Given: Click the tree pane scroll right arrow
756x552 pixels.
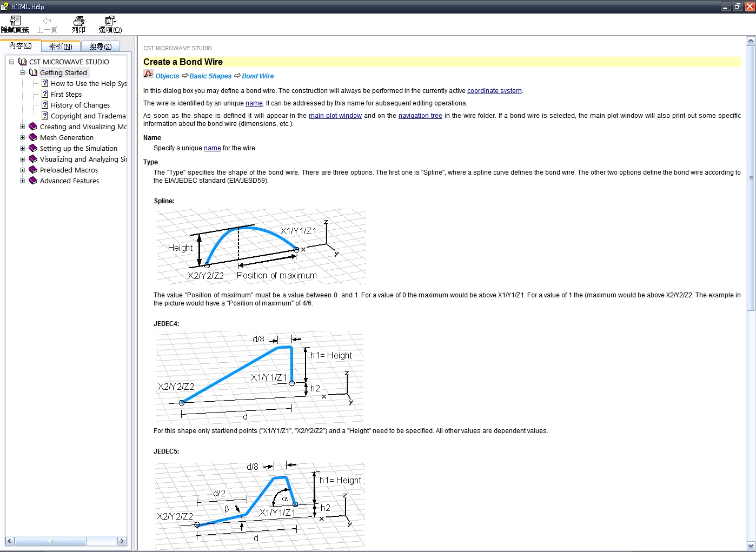Looking at the screenshot, I should (x=122, y=541).
